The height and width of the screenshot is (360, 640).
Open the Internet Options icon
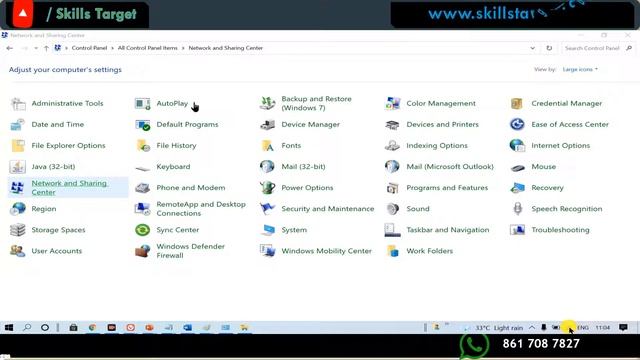pos(517,146)
